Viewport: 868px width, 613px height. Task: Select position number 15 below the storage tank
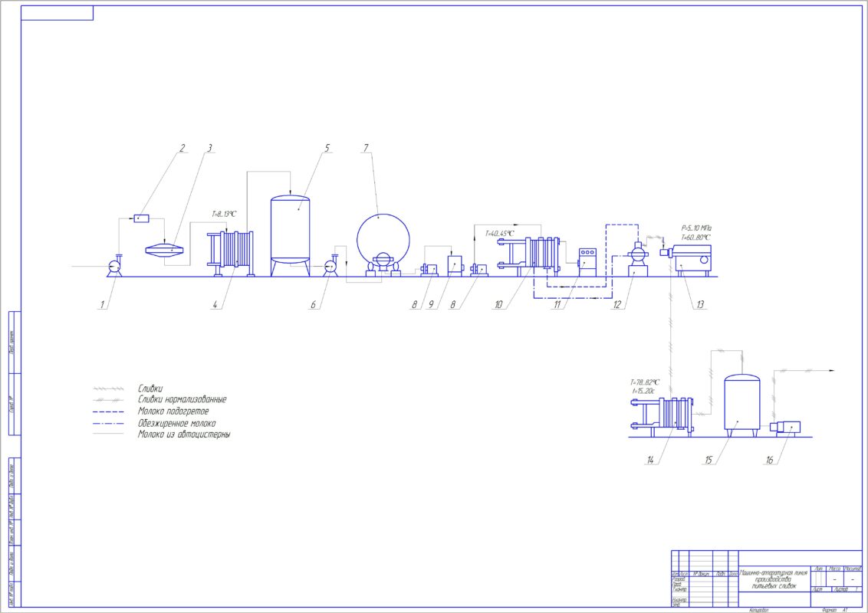[709, 460]
